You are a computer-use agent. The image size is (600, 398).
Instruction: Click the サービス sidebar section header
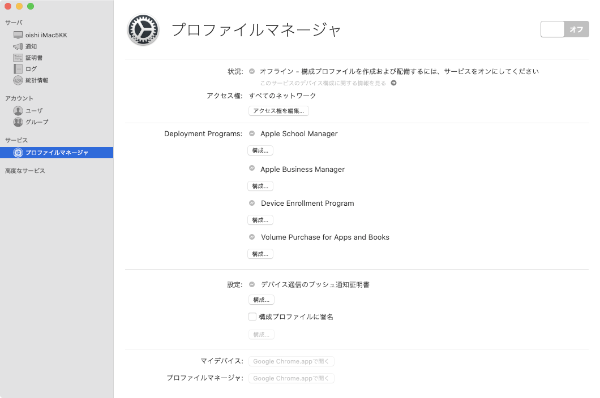pyautogui.click(x=16, y=140)
